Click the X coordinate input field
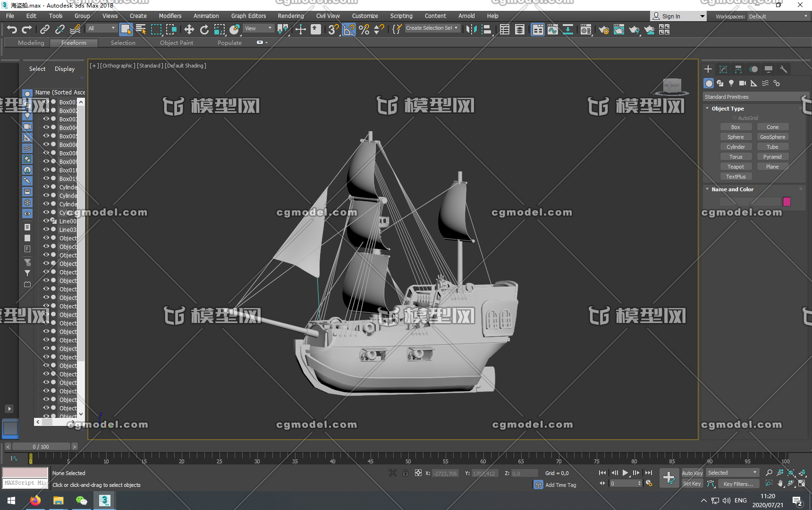The height and width of the screenshot is (510, 812). (x=445, y=473)
